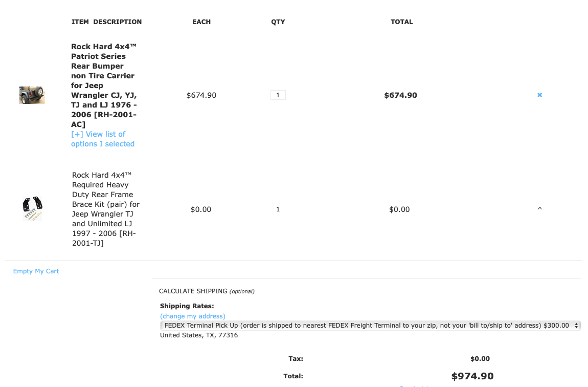
Task: Open the rear bumper Jeep product thumbnail
Action: coord(32,95)
